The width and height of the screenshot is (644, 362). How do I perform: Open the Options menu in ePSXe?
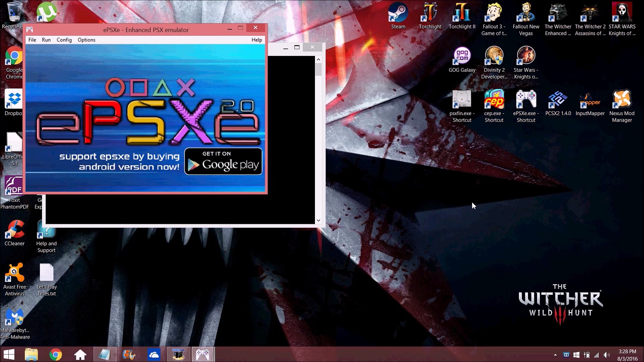[x=87, y=40]
